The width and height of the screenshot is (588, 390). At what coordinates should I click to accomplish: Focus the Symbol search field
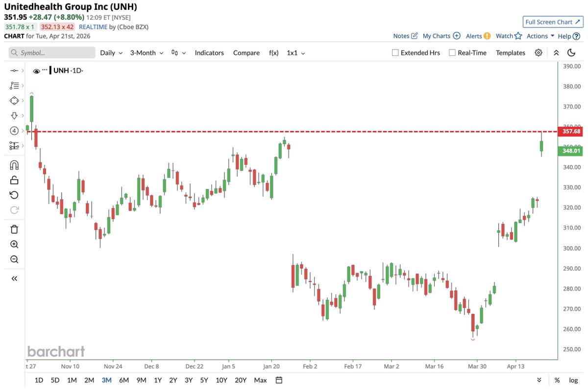52,52
